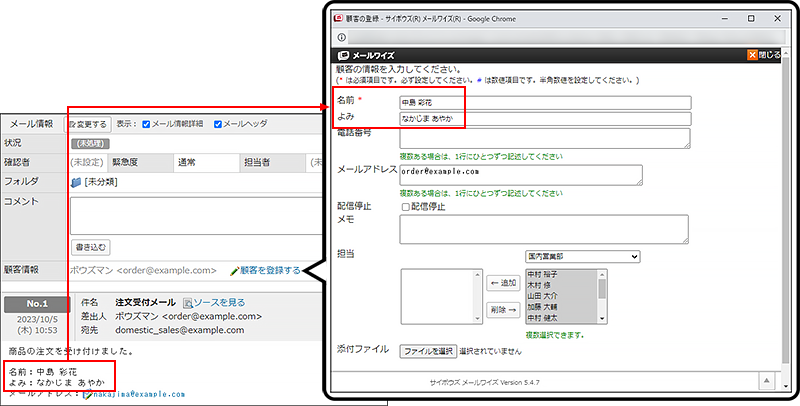Image resolution: width=800 pixels, height=406 pixels.
Task: Click the pencil icon beside 顧客を登録する
Action: [235, 270]
